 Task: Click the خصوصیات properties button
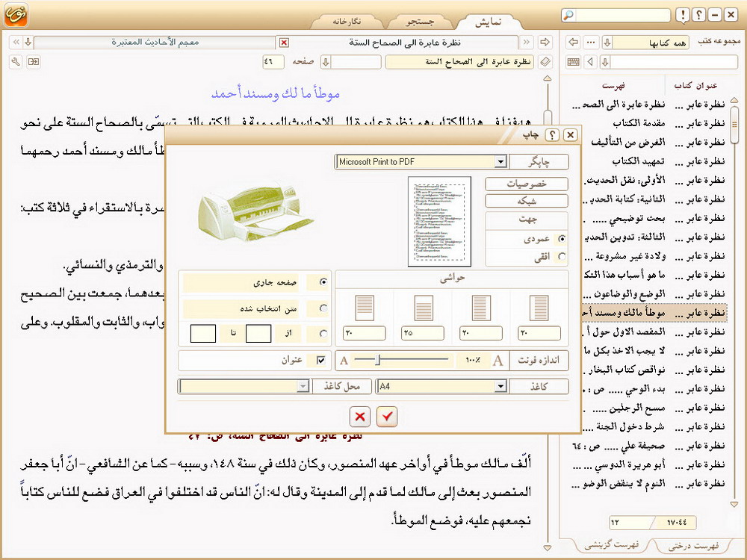(x=527, y=184)
